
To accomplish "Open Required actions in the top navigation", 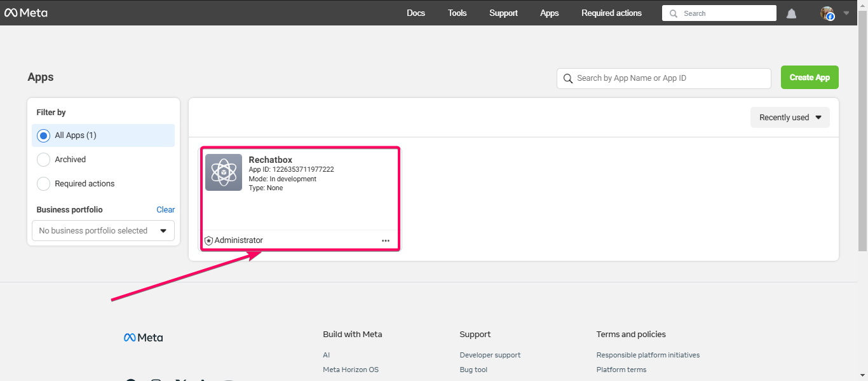I will click(x=611, y=13).
